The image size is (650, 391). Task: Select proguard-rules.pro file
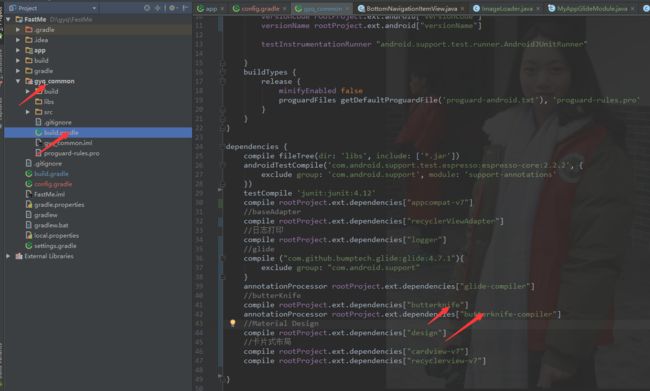tap(71, 153)
